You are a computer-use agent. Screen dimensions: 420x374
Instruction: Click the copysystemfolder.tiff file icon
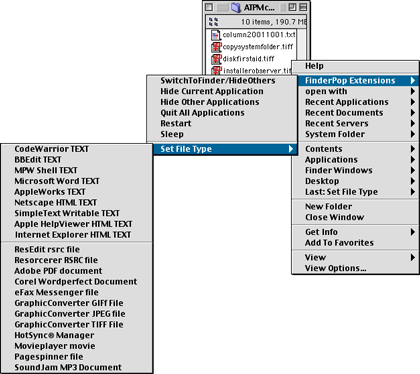tap(216, 47)
